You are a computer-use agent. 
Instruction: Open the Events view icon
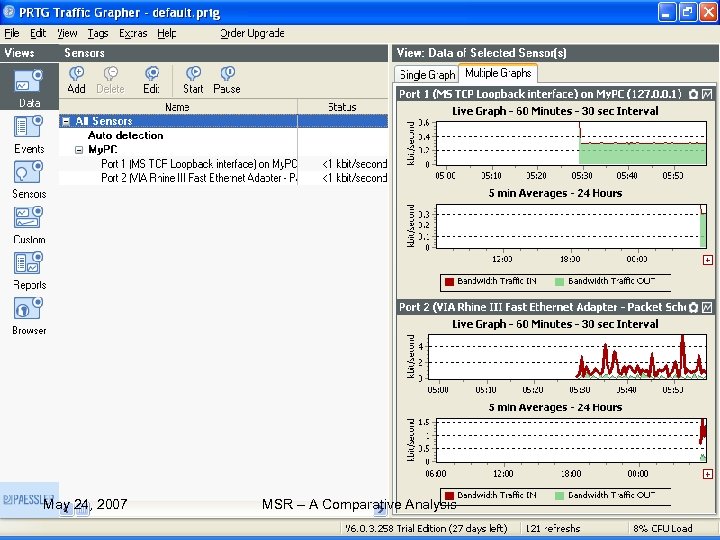(x=28, y=127)
